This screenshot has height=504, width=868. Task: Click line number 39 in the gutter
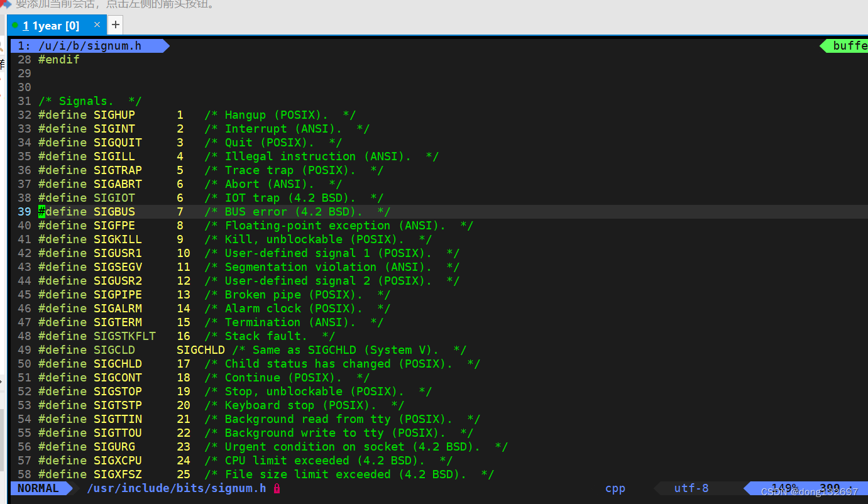coord(25,212)
